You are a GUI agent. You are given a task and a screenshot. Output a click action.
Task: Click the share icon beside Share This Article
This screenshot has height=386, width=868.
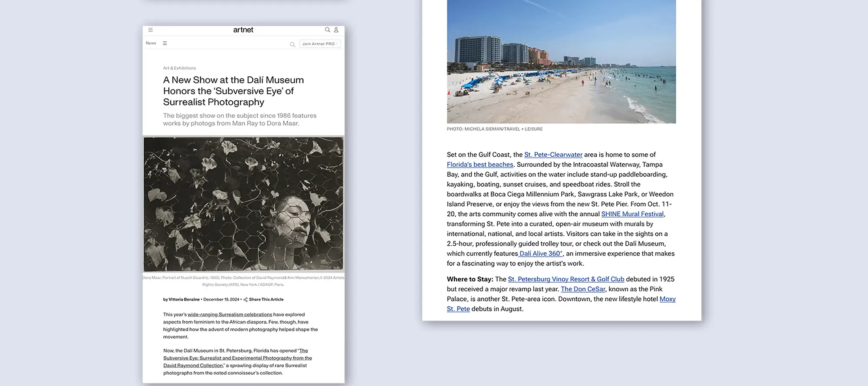[x=246, y=300]
